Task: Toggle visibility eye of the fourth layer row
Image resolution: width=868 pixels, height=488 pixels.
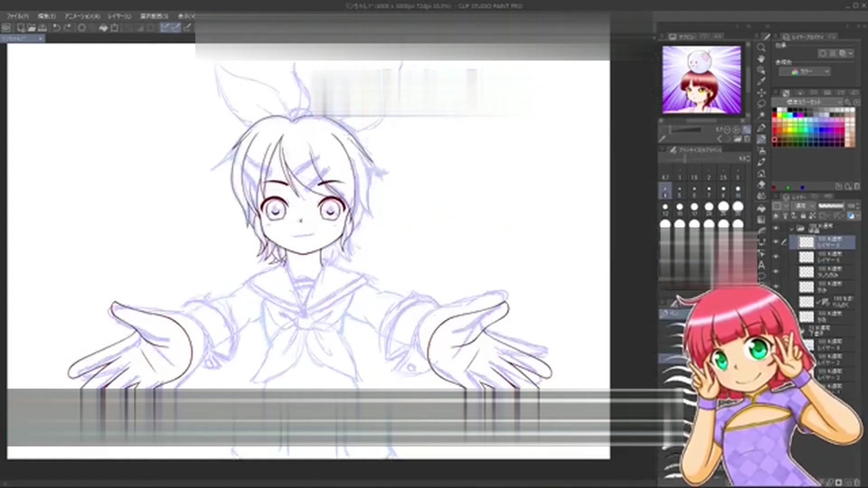Action: 776,272
